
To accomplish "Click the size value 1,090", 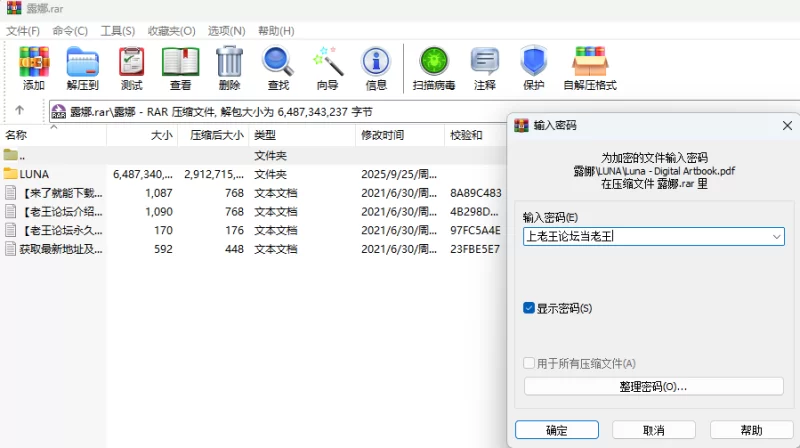I will [159, 212].
